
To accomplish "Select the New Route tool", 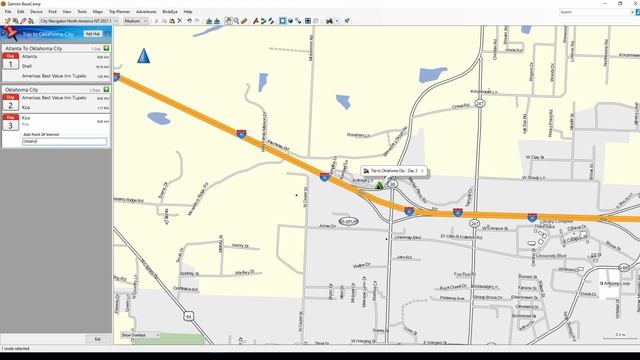I will [263, 21].
